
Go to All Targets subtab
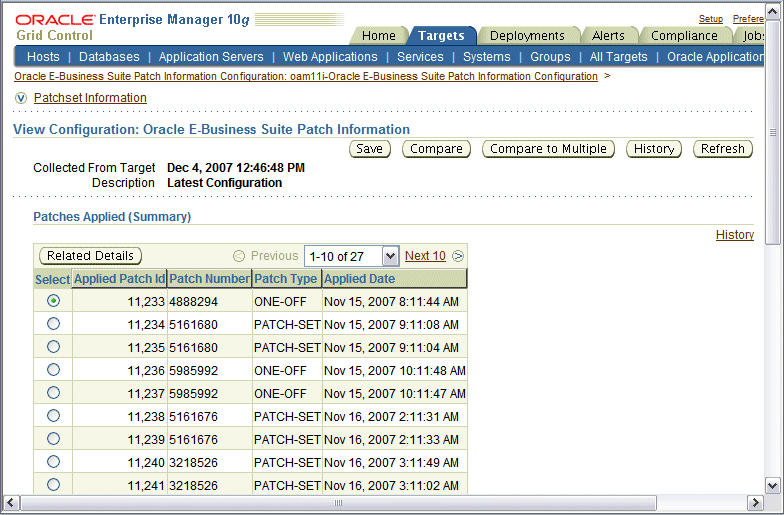click(x=618, y=56)
